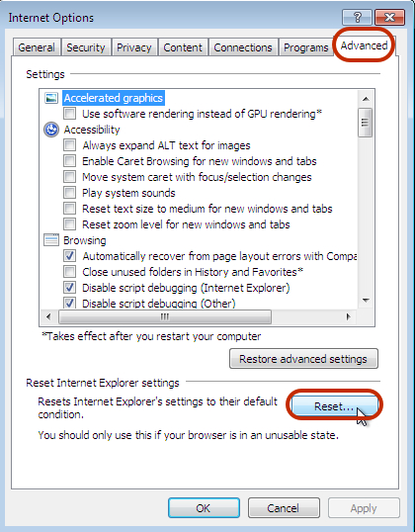Click the Accessibility category icon
Image resolution: width=415 pixels, height=532 pixels.
[51, 130]
